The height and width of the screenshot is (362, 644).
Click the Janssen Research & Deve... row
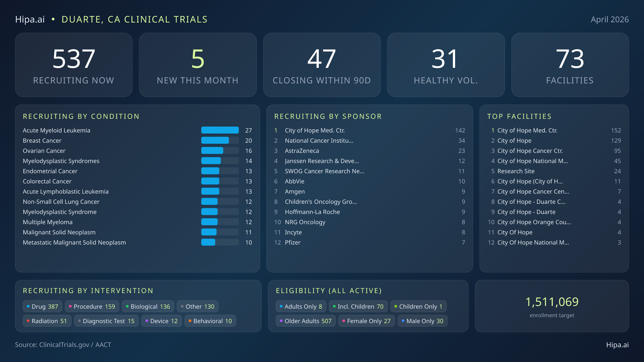click(x=369, y=161)
